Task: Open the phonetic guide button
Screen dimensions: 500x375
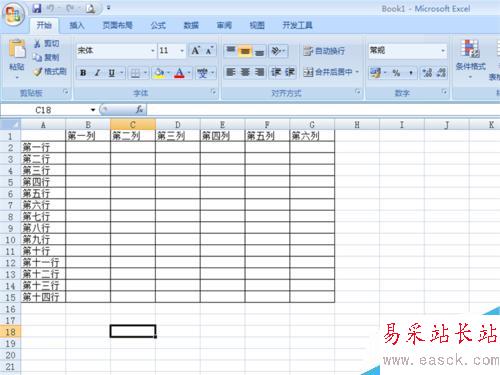Action: pos(202,73)
